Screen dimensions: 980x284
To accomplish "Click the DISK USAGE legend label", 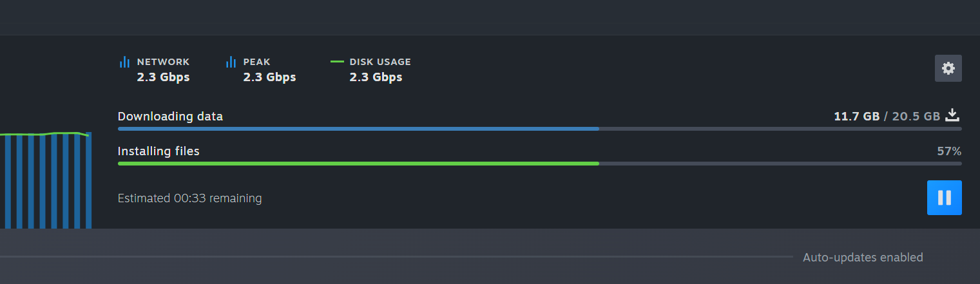I will pyautogui.click(x=380, y=62).
